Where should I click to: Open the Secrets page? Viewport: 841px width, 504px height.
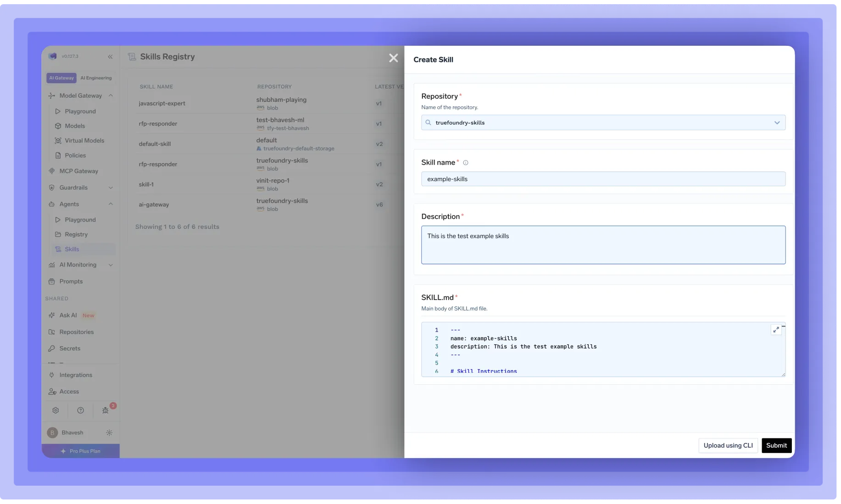[x=70, y=349]
